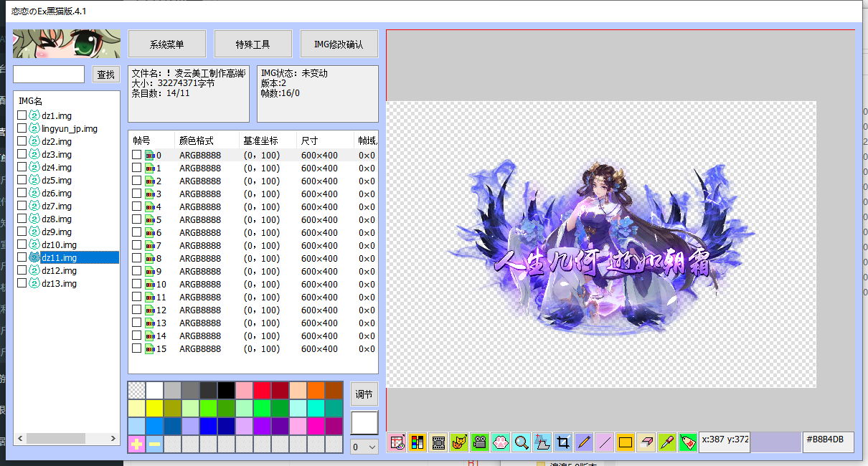Select the crop tool
The width and height of the screenshot is (868, 466).
click(x=562, y=442)
